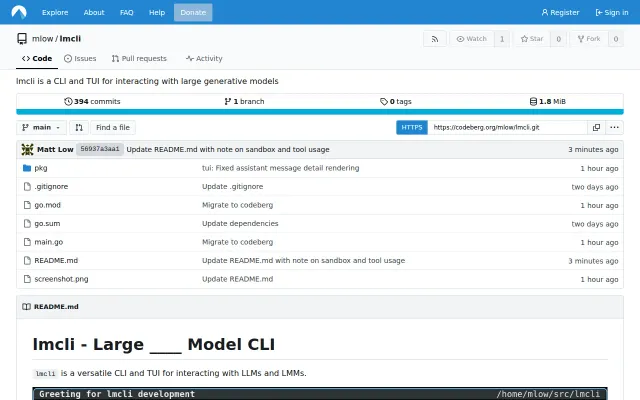Click the go.mod file icon
The height and width of the screenshot is (400, 640).
pos(27,205)
